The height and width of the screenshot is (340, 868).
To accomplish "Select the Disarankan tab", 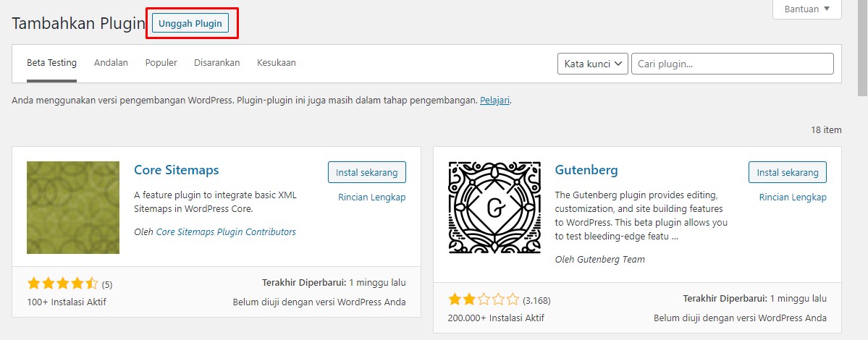I will (217, 63).
